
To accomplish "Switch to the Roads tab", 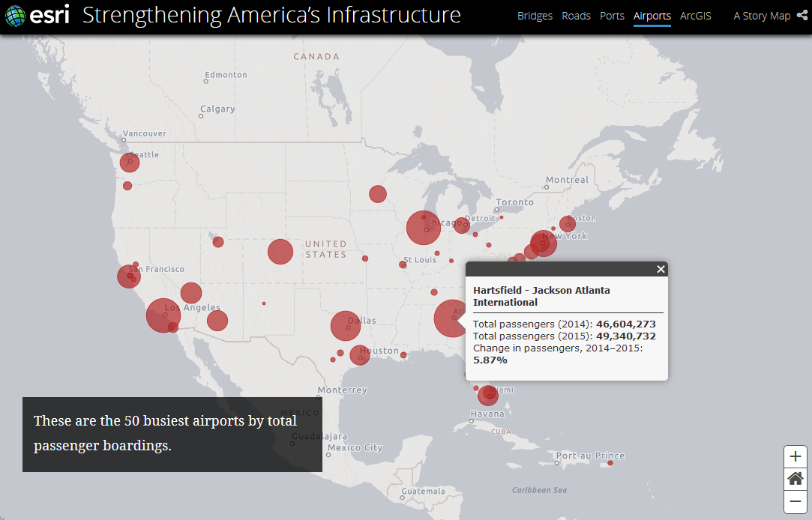I will [576, 16].
